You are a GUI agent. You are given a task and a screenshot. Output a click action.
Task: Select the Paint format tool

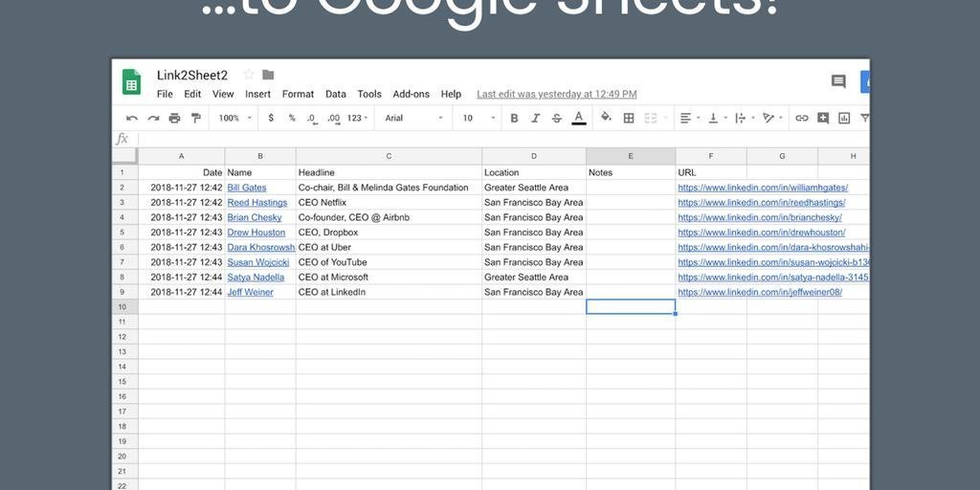point(195,118)
